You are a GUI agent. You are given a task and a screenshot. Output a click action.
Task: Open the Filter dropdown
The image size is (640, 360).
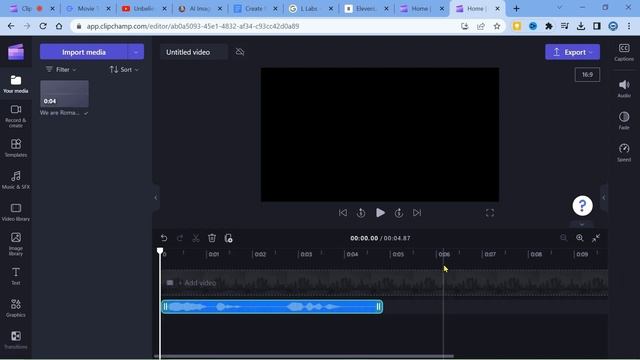tap(61, 69)
